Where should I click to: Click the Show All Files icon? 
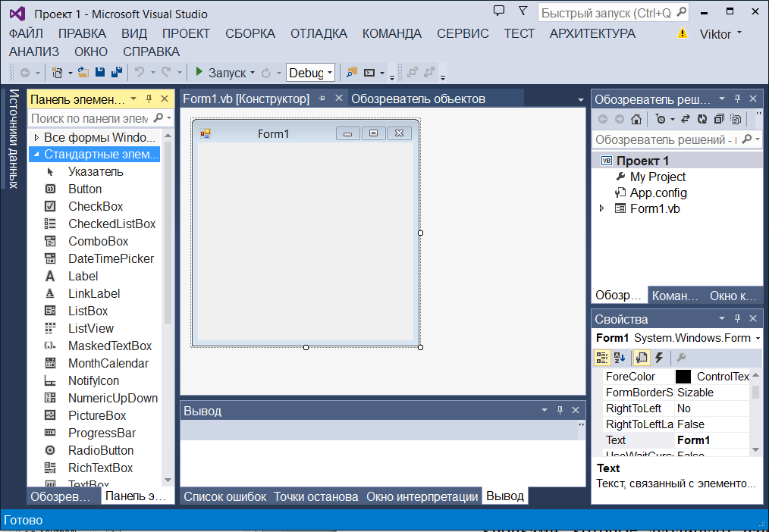(735, 119)
